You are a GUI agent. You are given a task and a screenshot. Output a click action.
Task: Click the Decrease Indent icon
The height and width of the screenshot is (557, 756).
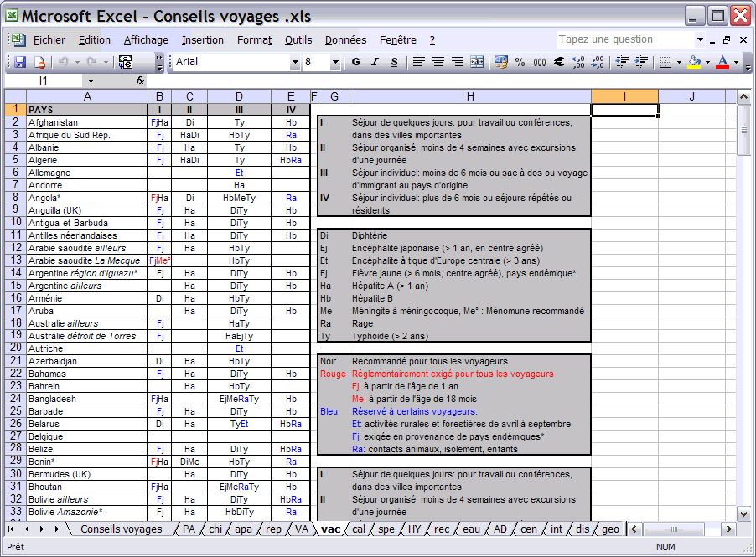(623, 62)
